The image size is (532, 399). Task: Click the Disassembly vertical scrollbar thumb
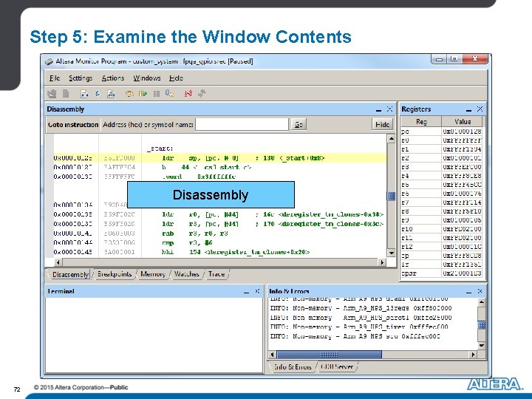tap(391, 196)
